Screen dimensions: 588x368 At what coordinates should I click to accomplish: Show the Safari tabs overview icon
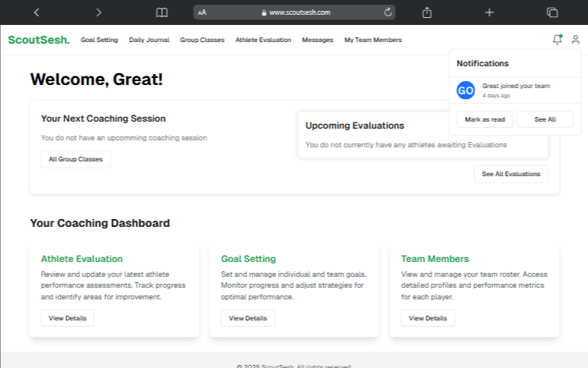pos(552,12)
